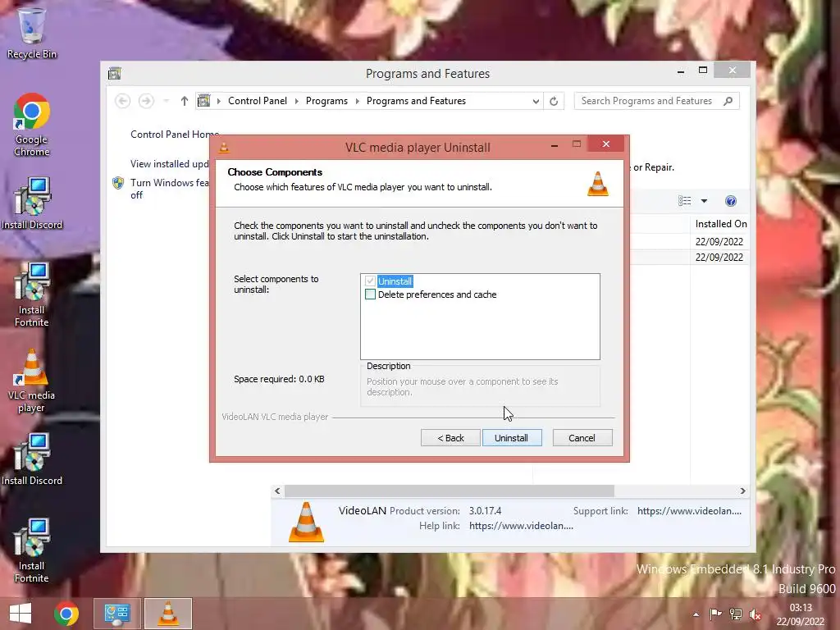Click the address bar Control Panel folder icon
Viewport: 840px width, 630px height.
(204, 101)
